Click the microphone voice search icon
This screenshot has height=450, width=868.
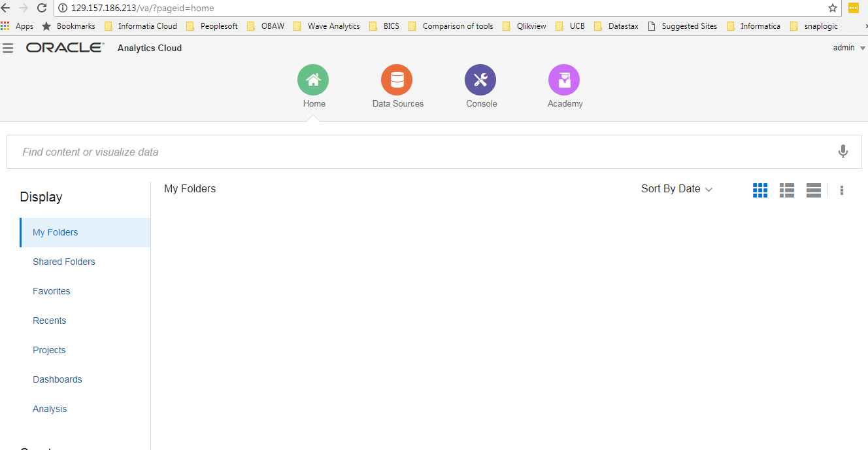pos(843,152)
